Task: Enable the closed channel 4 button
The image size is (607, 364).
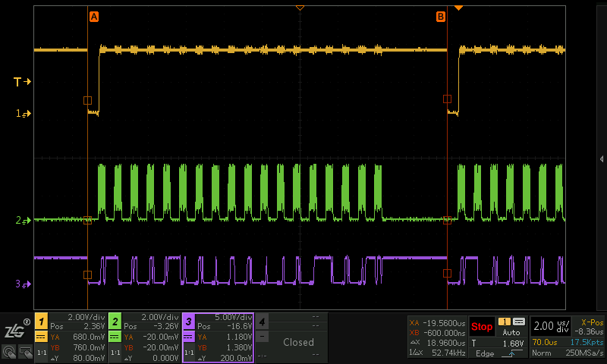Action: 262,321
